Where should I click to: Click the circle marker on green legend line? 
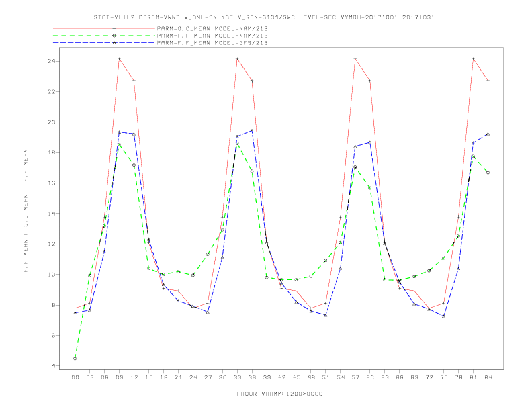[x=114, y=36]
